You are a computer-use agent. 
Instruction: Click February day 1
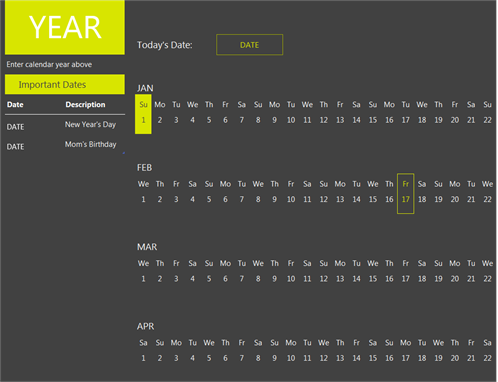click(143, 199)
